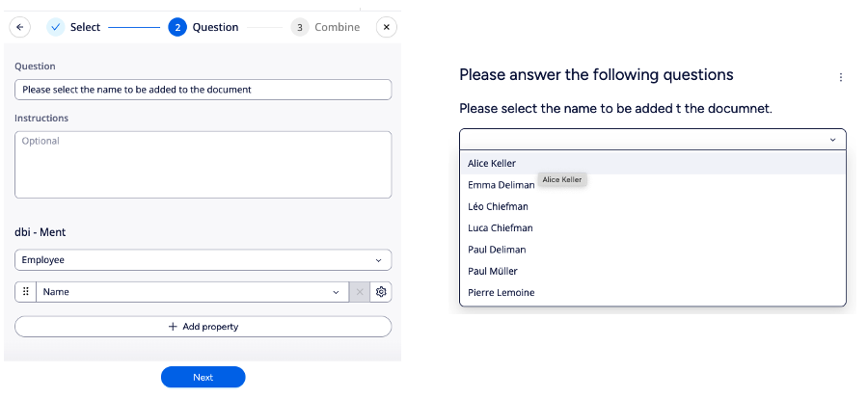The width and height of the screenshot is (868, 399).
Task: Open the three-dot options menu
Action: 841,77
